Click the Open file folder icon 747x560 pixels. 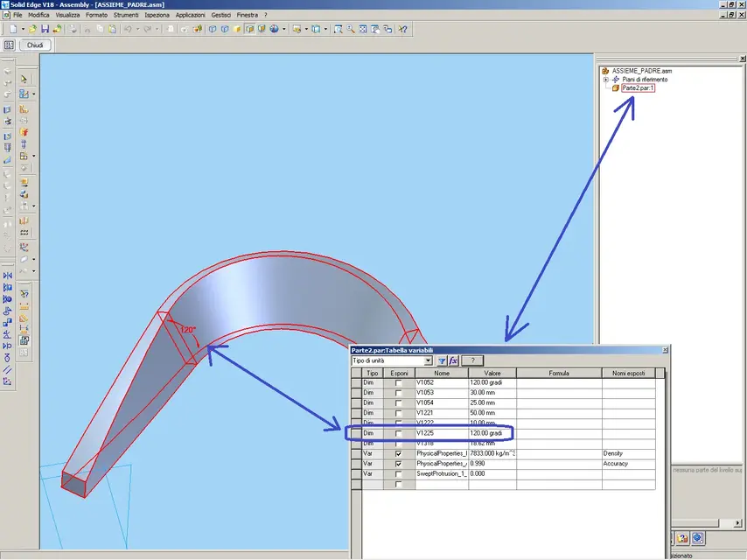click(x=32, y=29)
